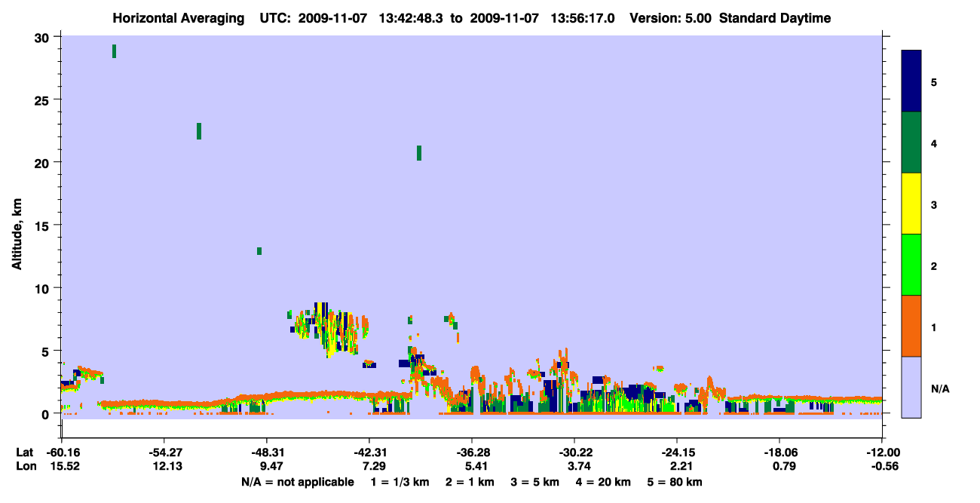The height and width of the screenshot is (503, 980).
Task: Click the orange color bar segment labeled 1
Action: pyautogui.click(x=911, y=326)
